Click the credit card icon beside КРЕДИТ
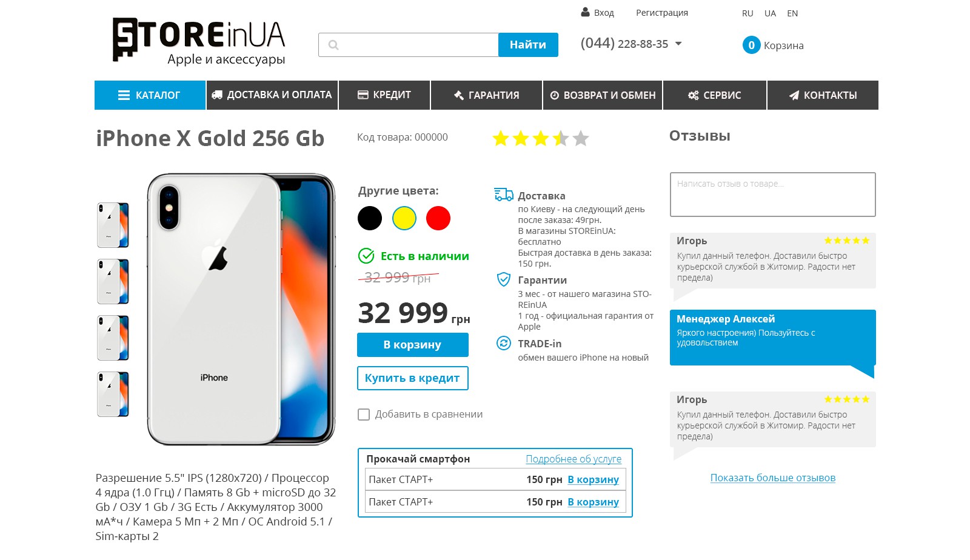 pyautogui.click(x=363, y=95)
